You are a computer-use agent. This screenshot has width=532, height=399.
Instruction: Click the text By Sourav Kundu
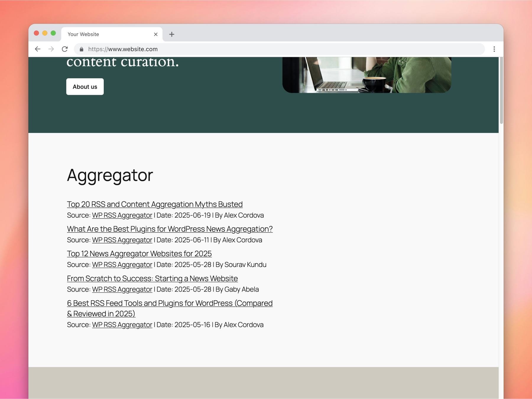[x=241, y=265]
